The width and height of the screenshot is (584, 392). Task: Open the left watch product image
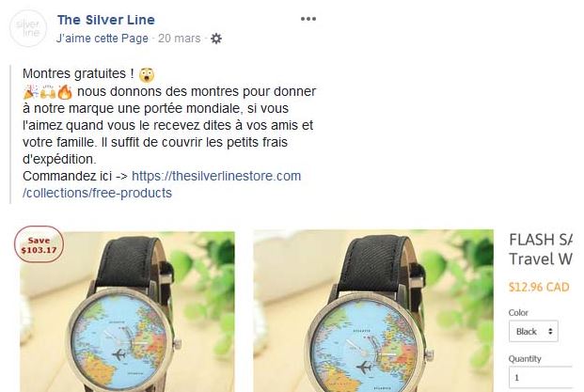(127, 312)
